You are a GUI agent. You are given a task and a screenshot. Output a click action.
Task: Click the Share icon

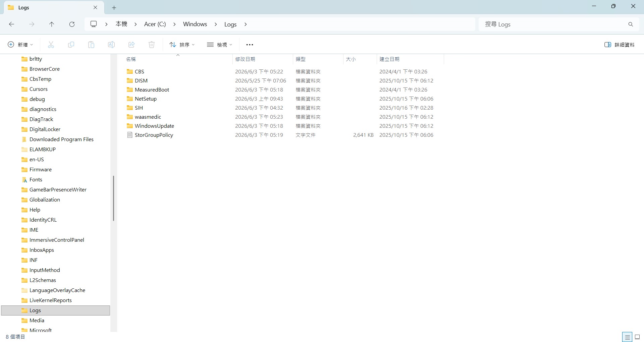point(131,45)
